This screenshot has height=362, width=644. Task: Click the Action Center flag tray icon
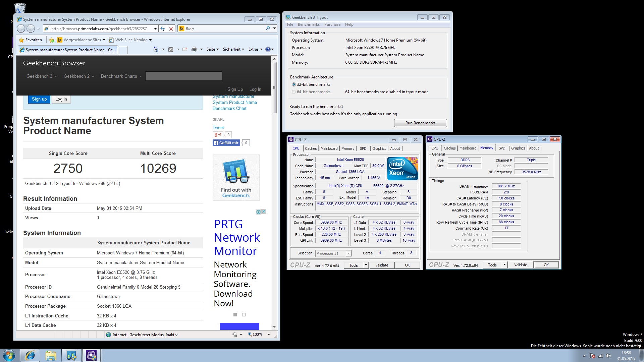593,356
